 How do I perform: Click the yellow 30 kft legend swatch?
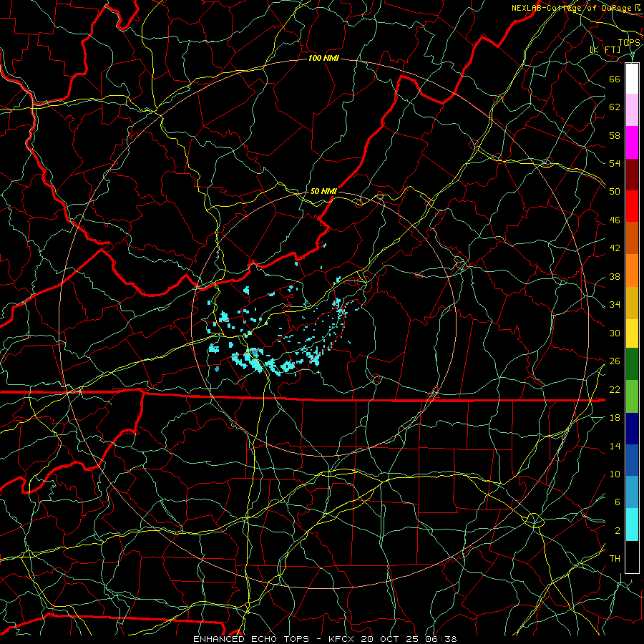coord(632,333)
